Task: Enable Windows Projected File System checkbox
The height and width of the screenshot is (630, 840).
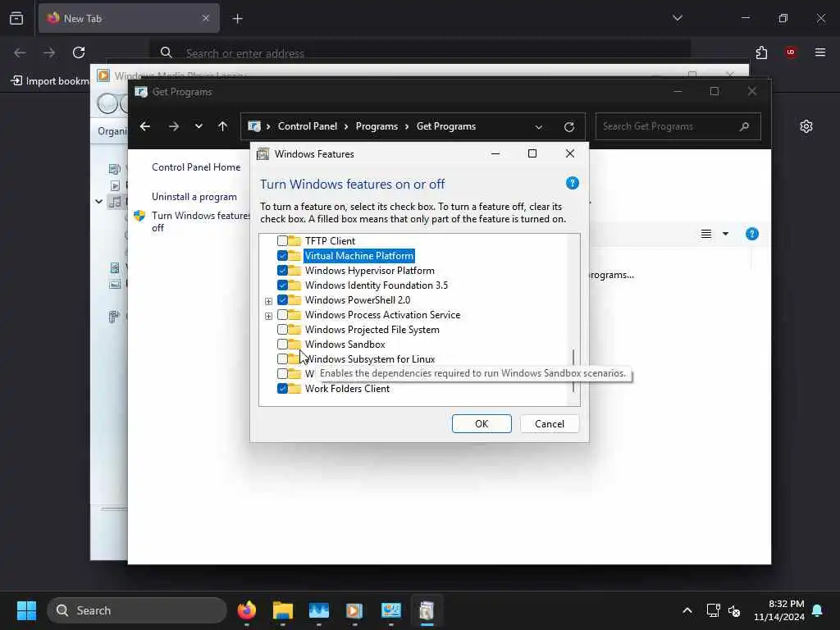Action: click(x=282, y=330)
